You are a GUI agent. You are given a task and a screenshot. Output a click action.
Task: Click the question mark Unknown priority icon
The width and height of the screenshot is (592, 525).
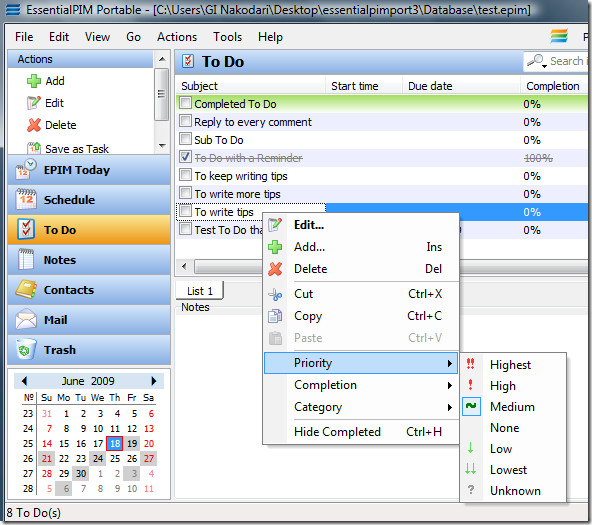coord(470,490)
